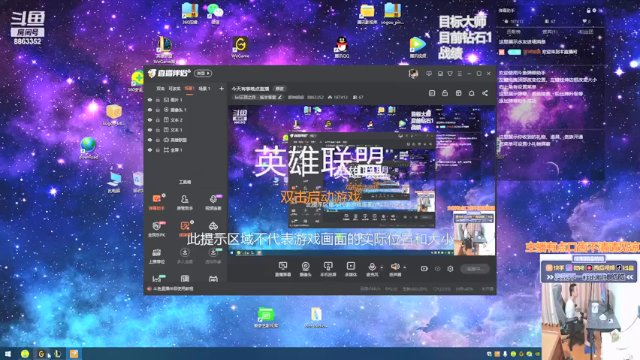Image resolution: width=640 pixels, height=360 pixels.
Task: Open the download globe desktop icon
Action: pyautogui.click(x=88, y=149)
